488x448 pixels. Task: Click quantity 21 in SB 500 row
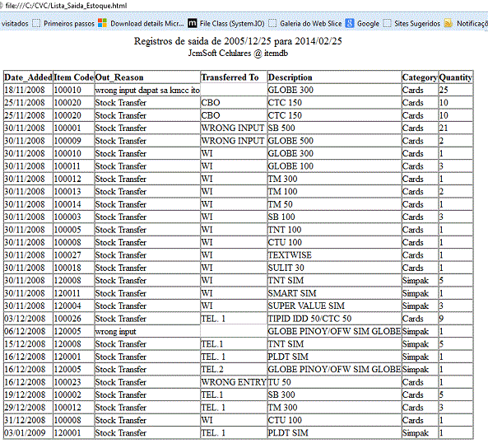pos(456,128)
